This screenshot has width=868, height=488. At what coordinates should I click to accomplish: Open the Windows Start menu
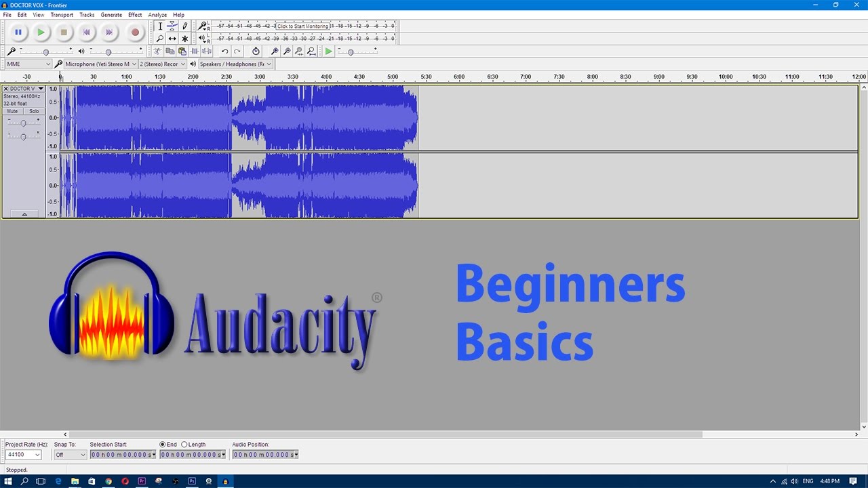[x=8, y=481]
